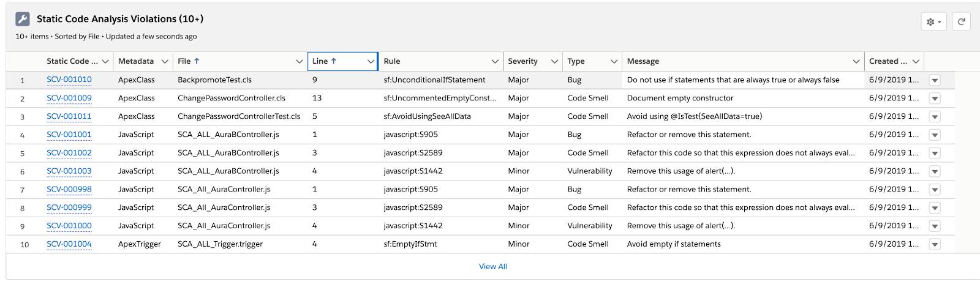980x287 pixels.
Task: Click the wrench icon beside the list title
Action: pyautogui.click(x=23, y=19)
